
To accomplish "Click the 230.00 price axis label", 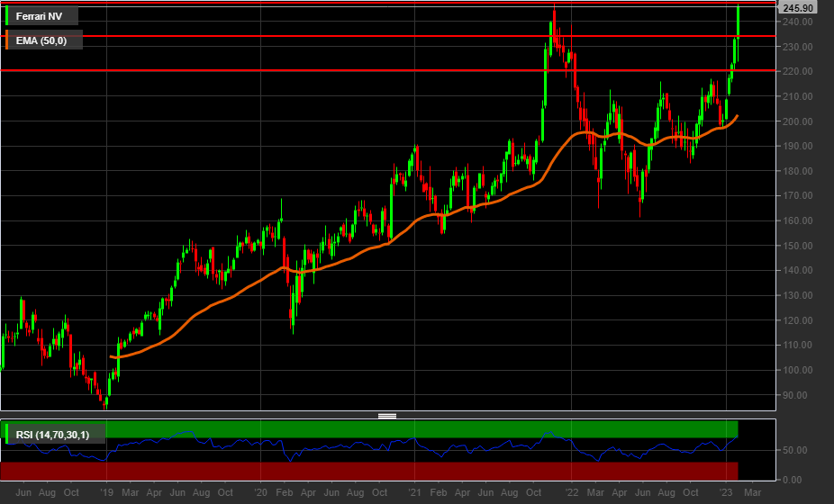I will [797, 47].
